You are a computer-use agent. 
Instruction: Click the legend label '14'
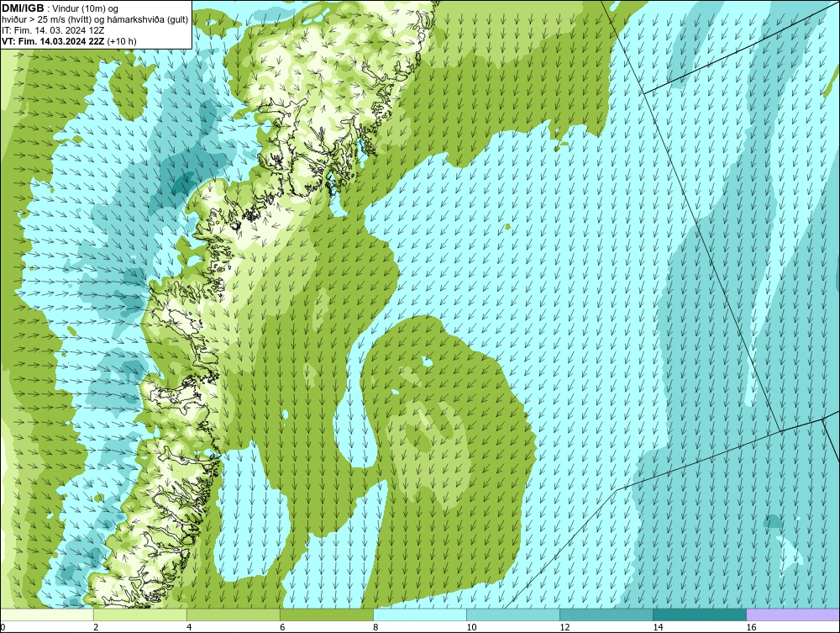coord(658,627)
